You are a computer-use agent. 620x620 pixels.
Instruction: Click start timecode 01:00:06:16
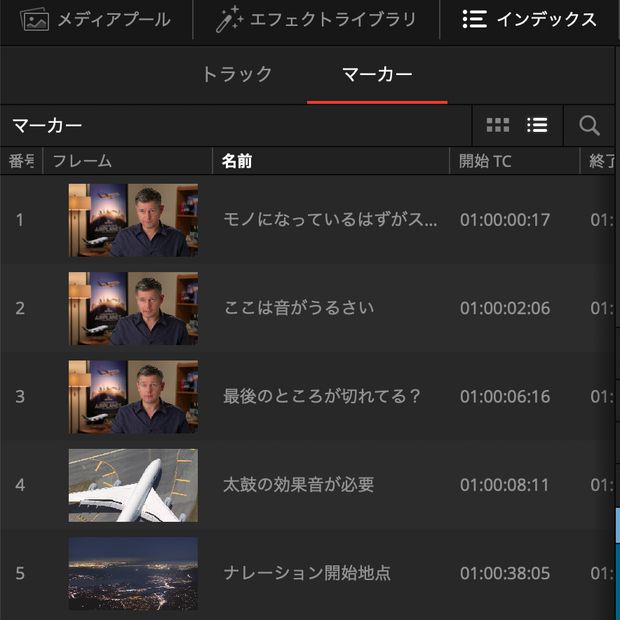tap(505, 397)
